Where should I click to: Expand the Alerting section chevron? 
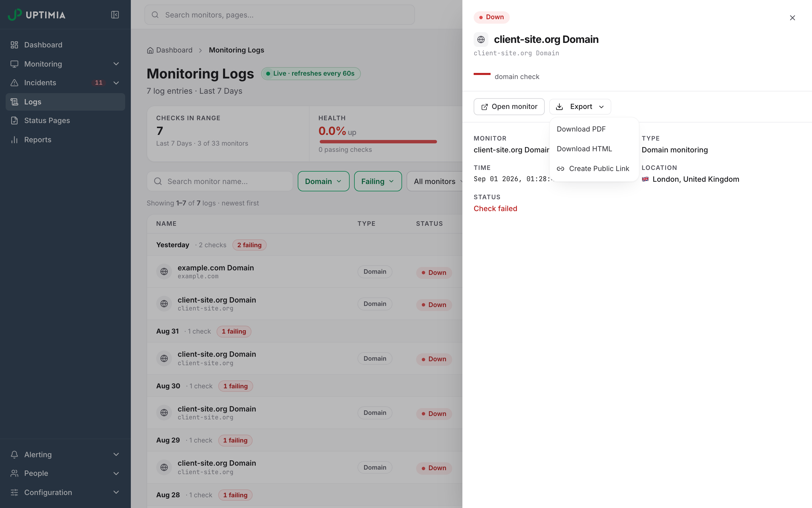click(x=116, y=455)
